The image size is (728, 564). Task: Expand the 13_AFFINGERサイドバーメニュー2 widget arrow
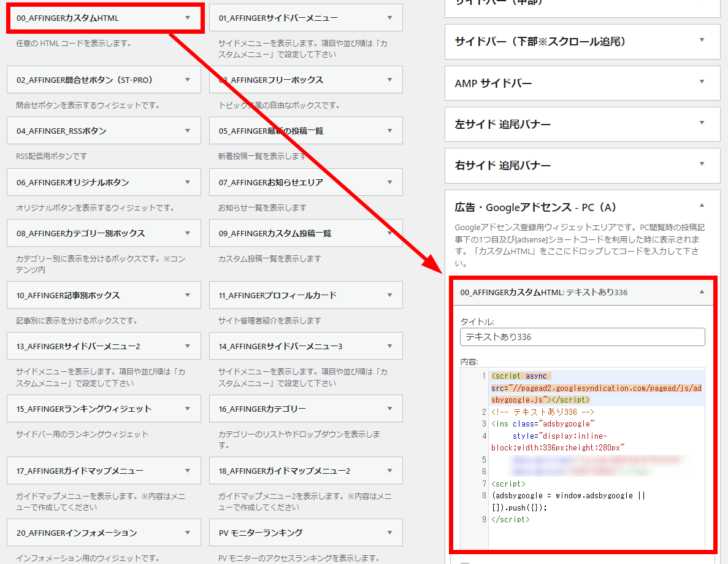(188, 346)
